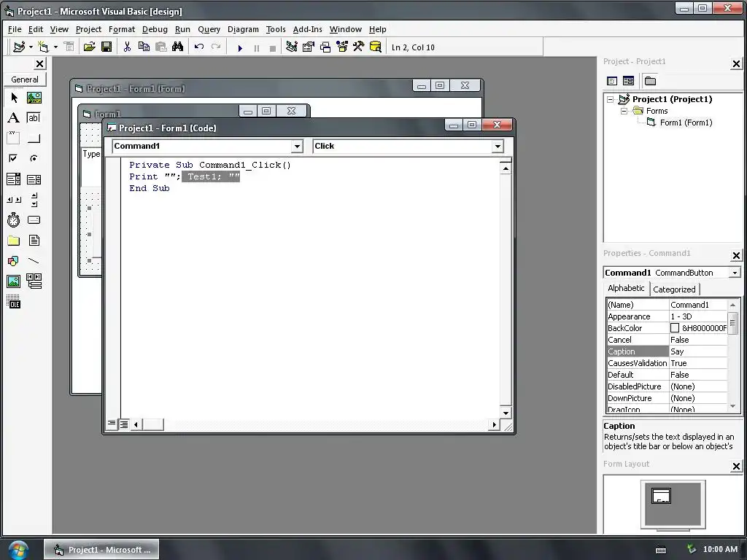The width and height of the screenshot is (747, 560).
Task: Select the OLE tool in the toolbox
Action: pos(14,302)
